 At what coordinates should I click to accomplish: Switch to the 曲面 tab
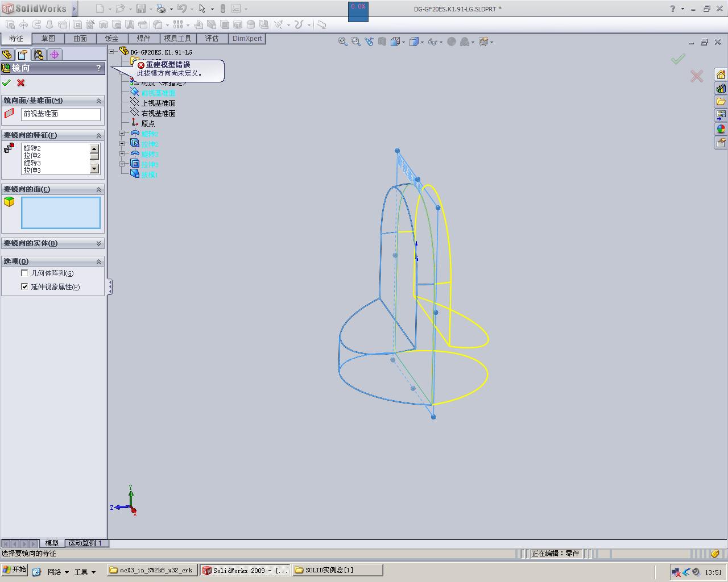coord(80,39)
